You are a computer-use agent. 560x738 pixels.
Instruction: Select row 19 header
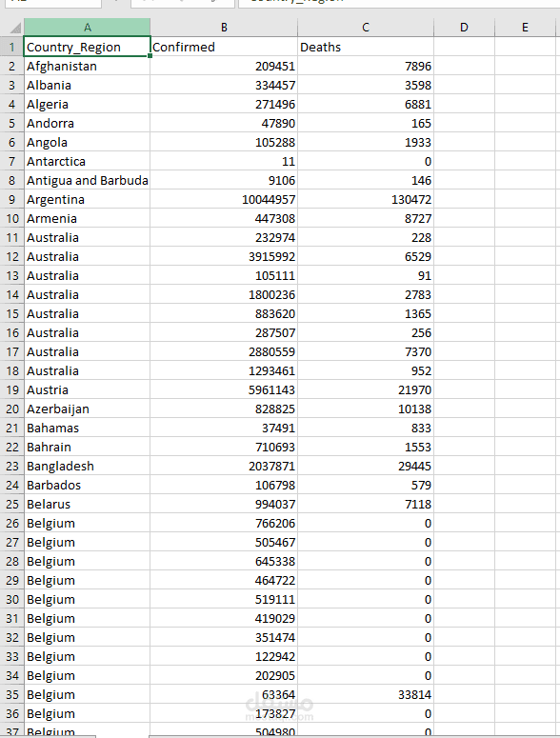point(11,389)
